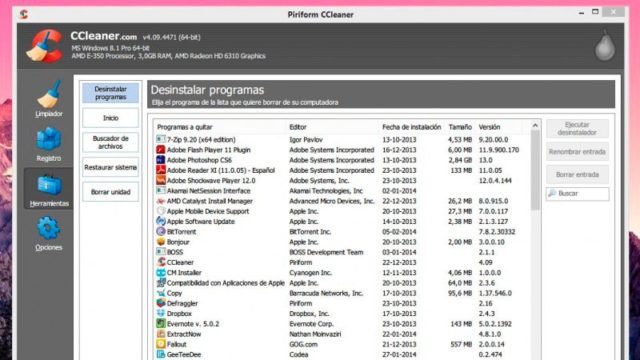Screen dimensions: 640x360
Task: Click the 7-Zip 9.20 program icon
Action: point(161,140)
